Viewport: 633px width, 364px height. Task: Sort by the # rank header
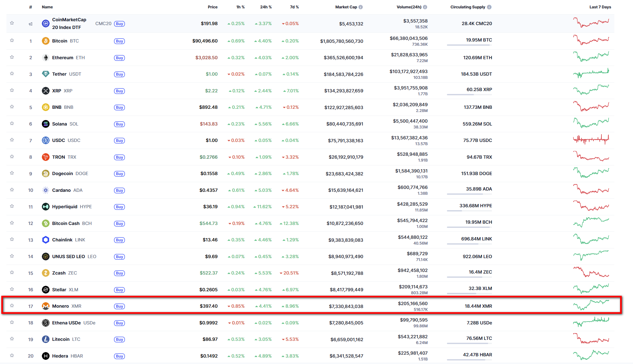pos(31,7)
